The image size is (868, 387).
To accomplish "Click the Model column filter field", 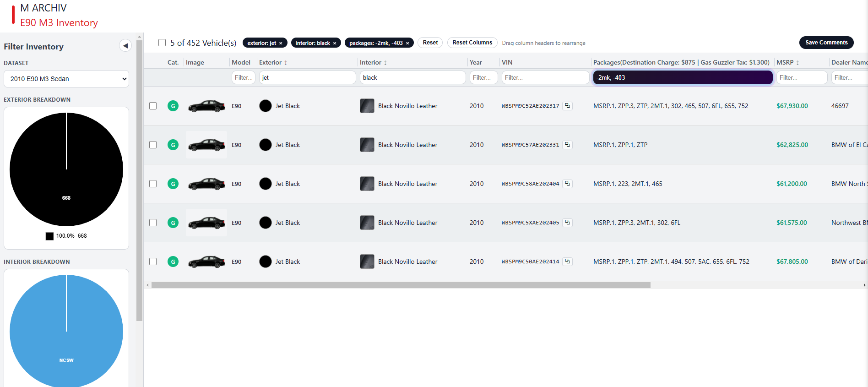I will pyautogui.click(x=244, y=77).
